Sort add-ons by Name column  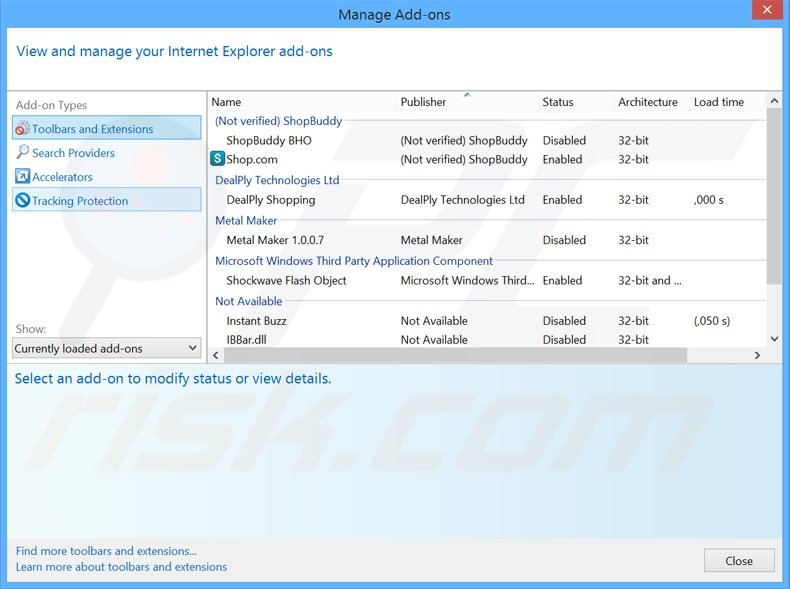(302, 102)
